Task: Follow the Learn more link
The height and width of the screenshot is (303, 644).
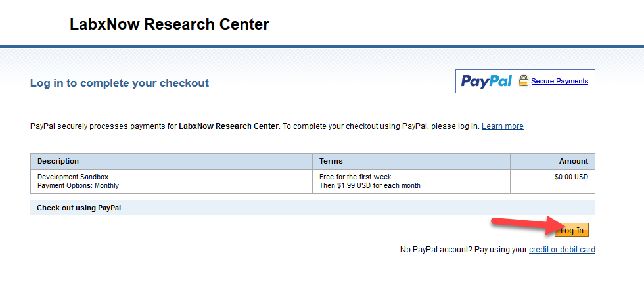Action: (502, 126)
